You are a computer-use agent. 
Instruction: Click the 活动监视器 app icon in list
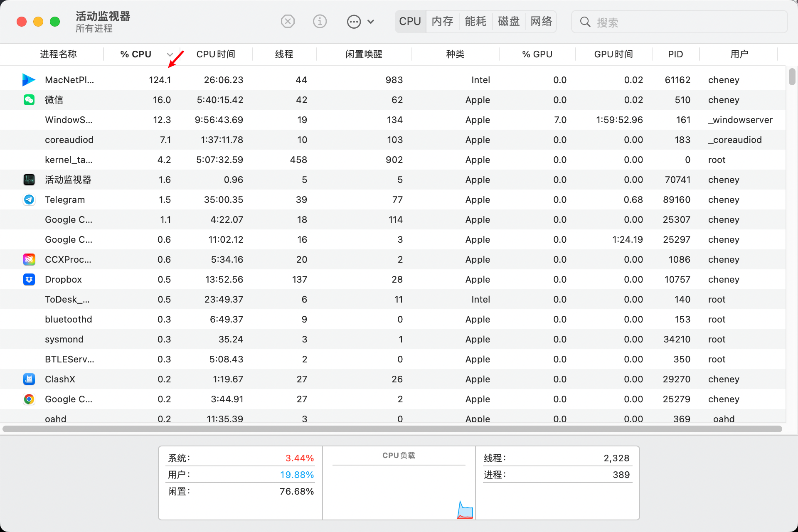(x=29, y=180)
